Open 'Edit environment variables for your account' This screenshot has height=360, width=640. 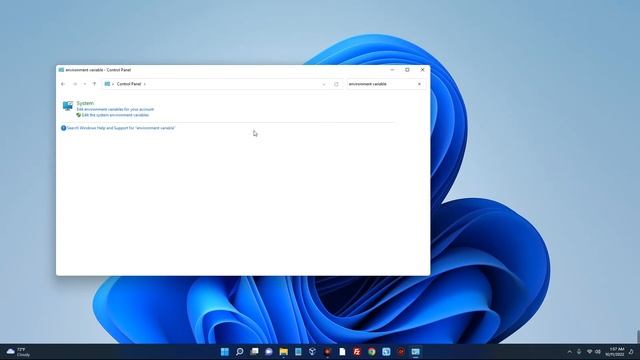115,109
